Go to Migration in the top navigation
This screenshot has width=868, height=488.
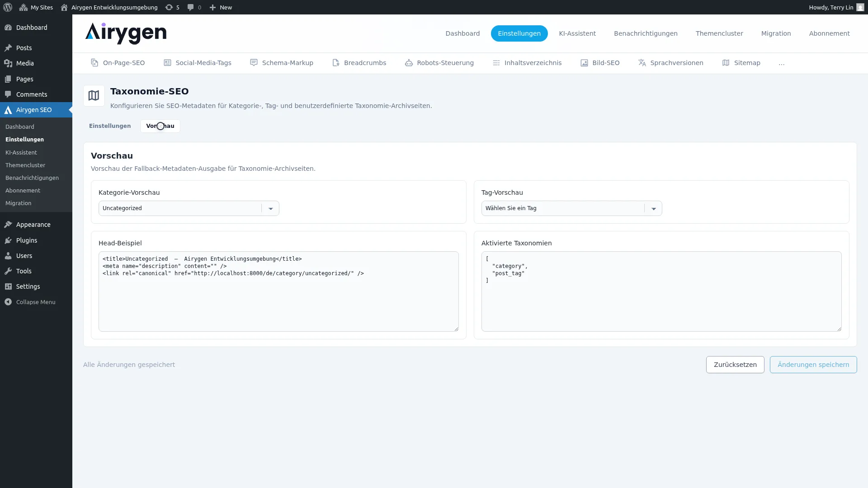[x=776, y=33]
